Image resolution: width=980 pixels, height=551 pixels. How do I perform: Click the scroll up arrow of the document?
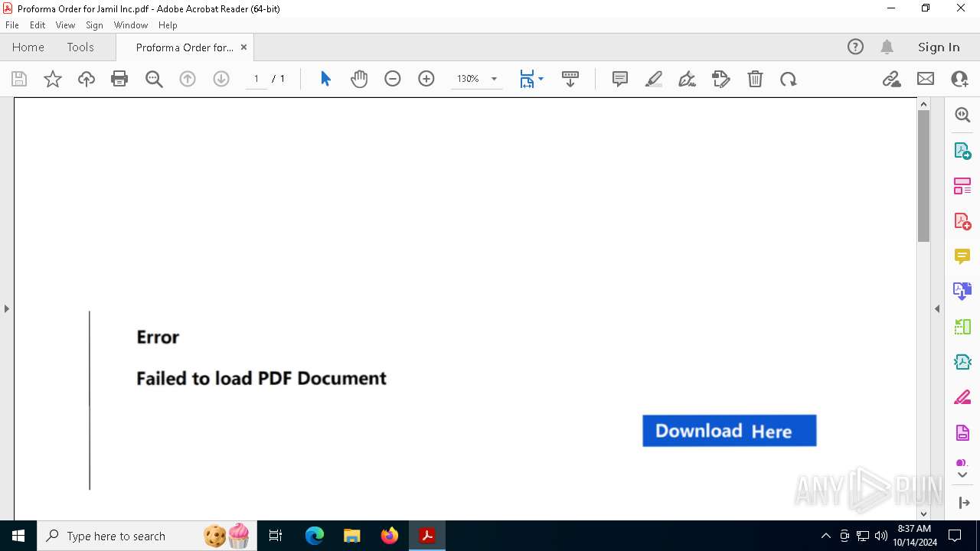923,104
